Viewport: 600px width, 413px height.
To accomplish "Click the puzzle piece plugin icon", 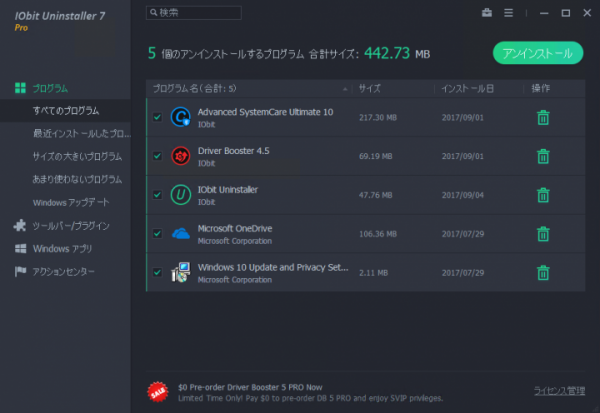I will click(x=20, y=225).
